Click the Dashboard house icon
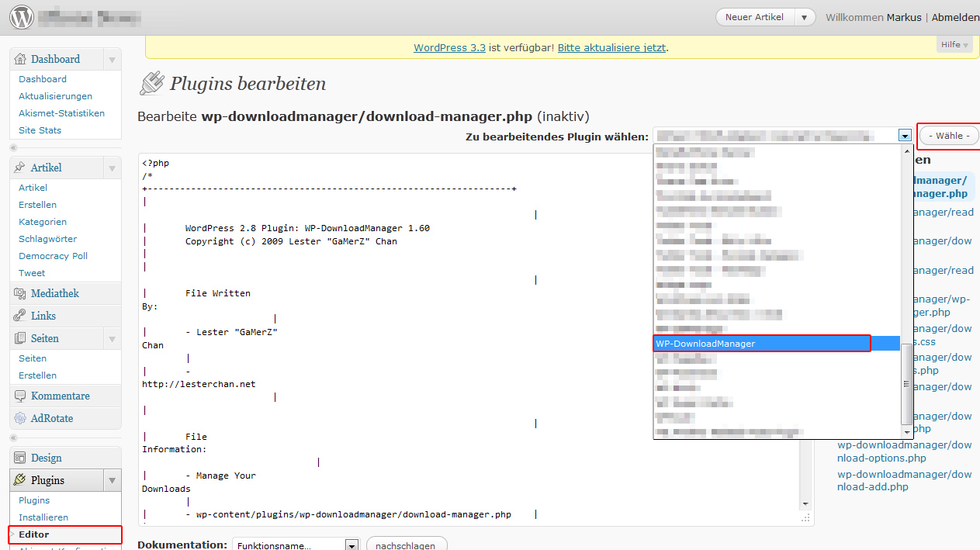Image resolution: width=980 pixels, height=550 pixels. [x=20, y=59]
